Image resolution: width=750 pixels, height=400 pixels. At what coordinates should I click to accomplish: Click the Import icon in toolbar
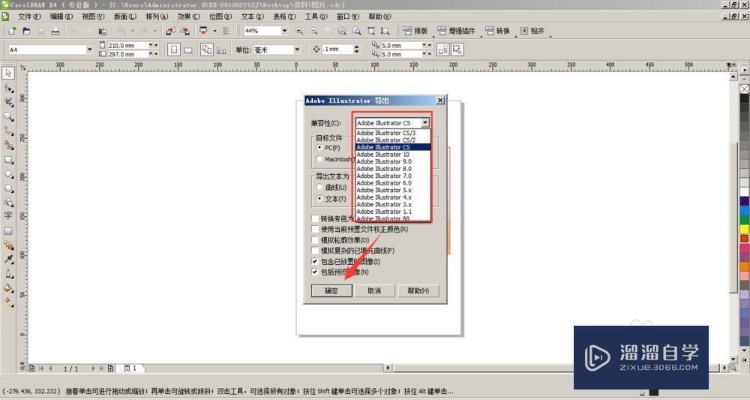pos(170,31)
